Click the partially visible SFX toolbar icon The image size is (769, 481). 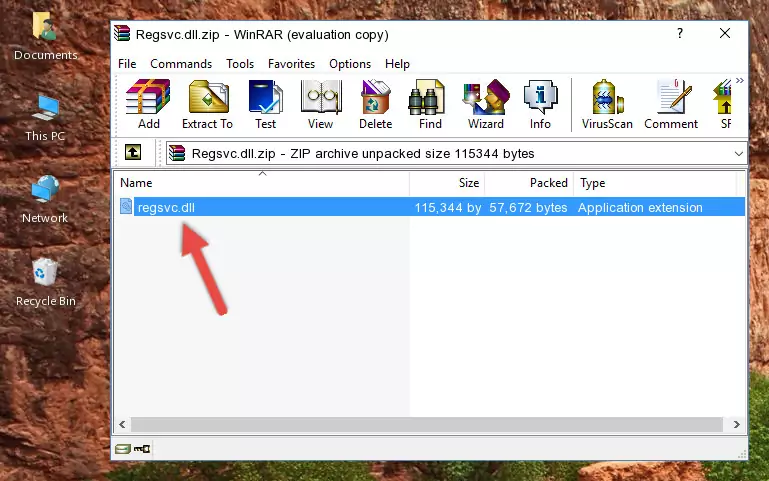pos(724,104)
